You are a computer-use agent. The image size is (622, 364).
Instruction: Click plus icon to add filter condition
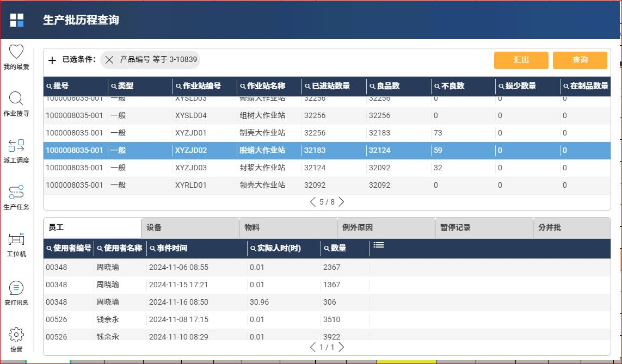(x=52, y=60)
